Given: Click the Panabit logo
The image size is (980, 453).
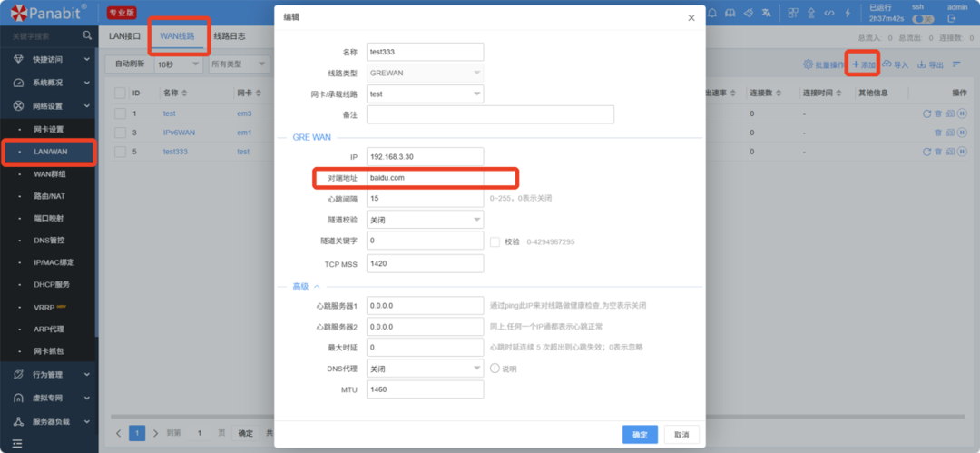Looking at the screenshot, I should 49,13.
